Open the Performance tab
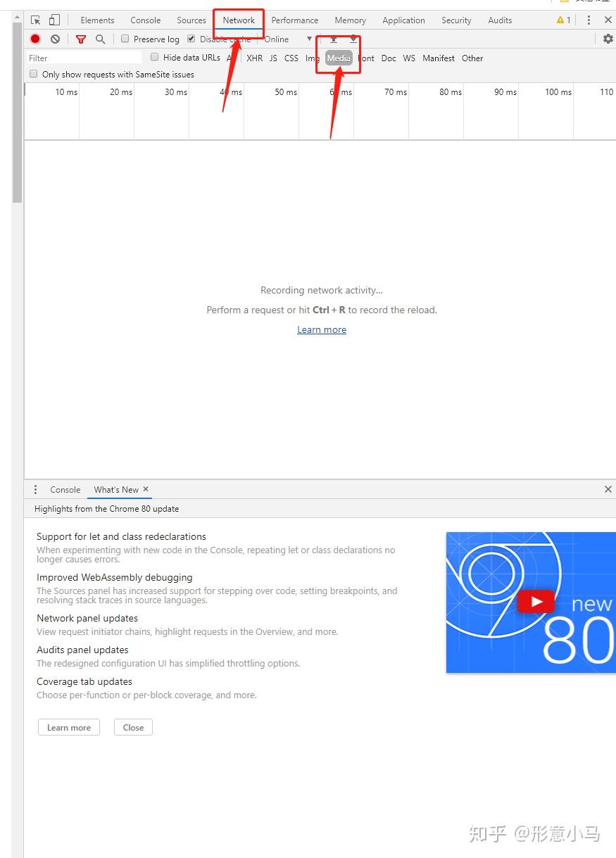This screenshot has height=858, width=616. (x=295, y=20)
